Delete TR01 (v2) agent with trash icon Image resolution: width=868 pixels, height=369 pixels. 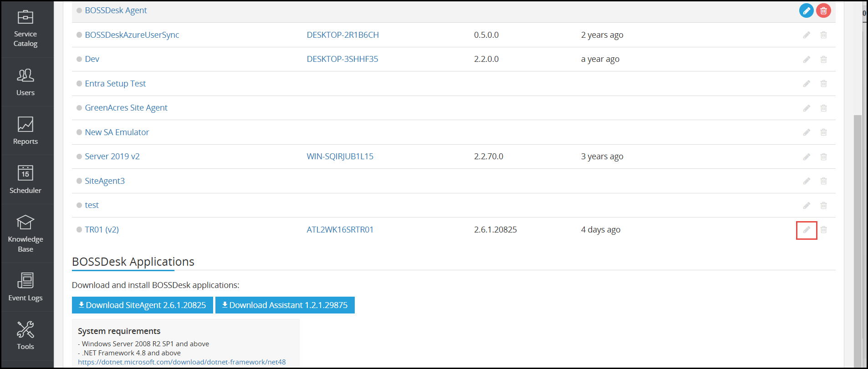[823, 230]
